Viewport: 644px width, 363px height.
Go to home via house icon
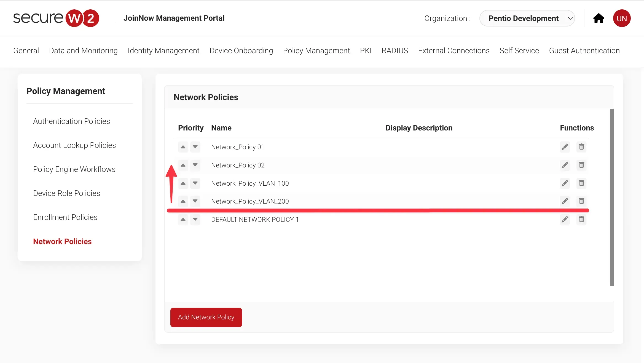pyautogui.click(x=599, y=18)
